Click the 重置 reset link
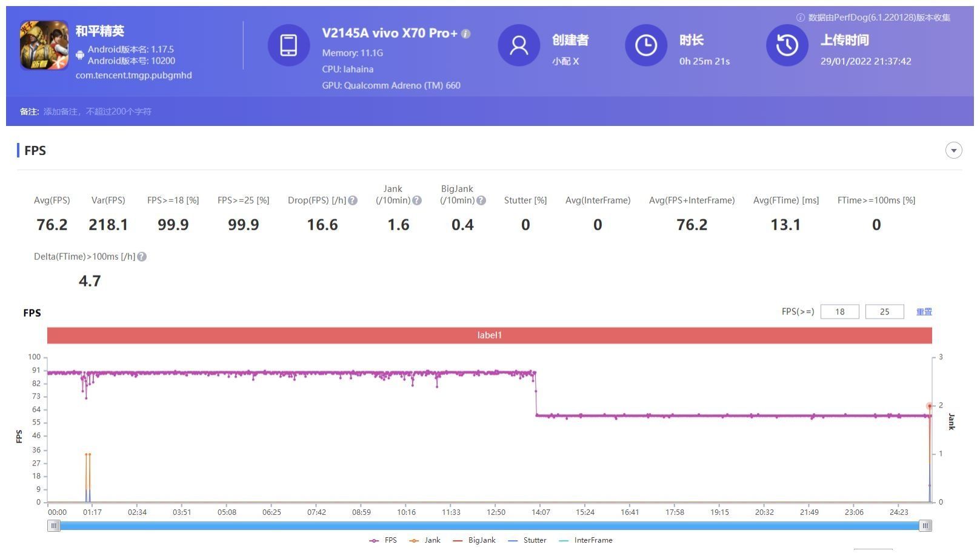The image size is (980, 556). click(924, 312)
